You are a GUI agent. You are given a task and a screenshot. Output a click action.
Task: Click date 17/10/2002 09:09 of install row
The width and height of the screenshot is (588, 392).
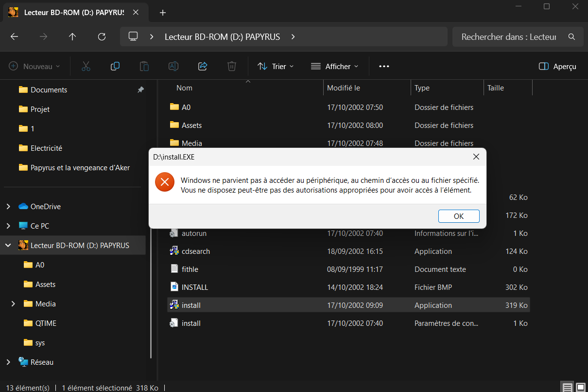(x=355, y=305)
